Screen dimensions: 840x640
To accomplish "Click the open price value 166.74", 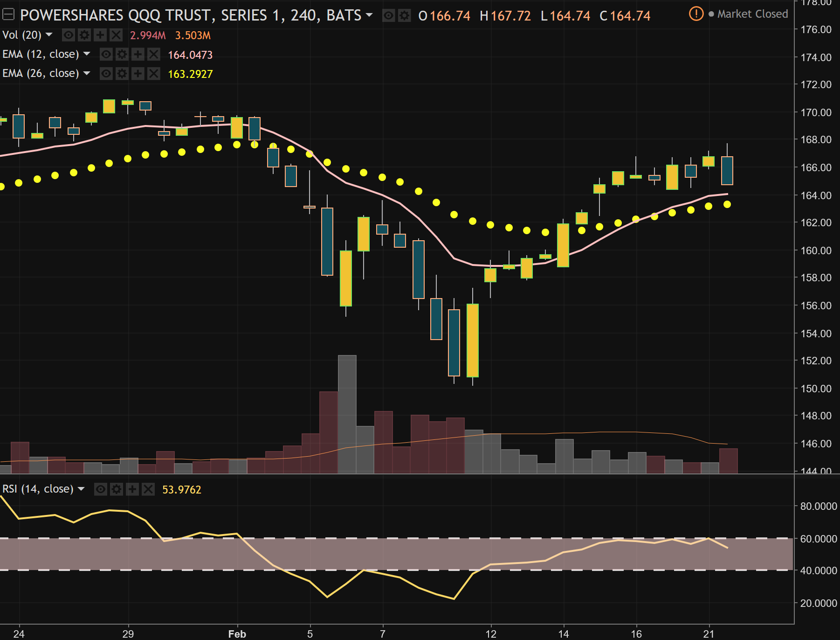I will coord(450,16).
